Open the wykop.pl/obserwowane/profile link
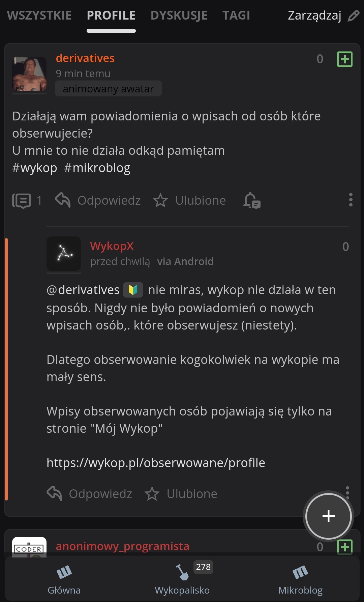 tap(156, 463)
